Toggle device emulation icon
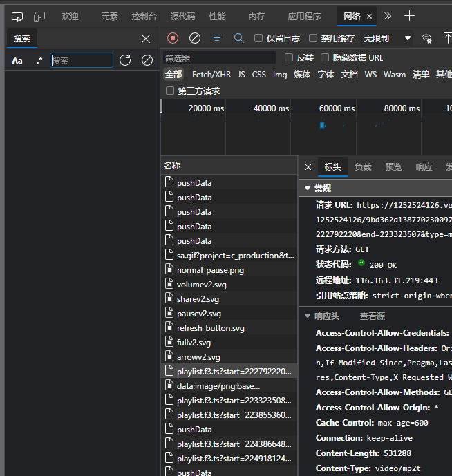The width and height of the screenshot is (452, 476). [39, 17]
